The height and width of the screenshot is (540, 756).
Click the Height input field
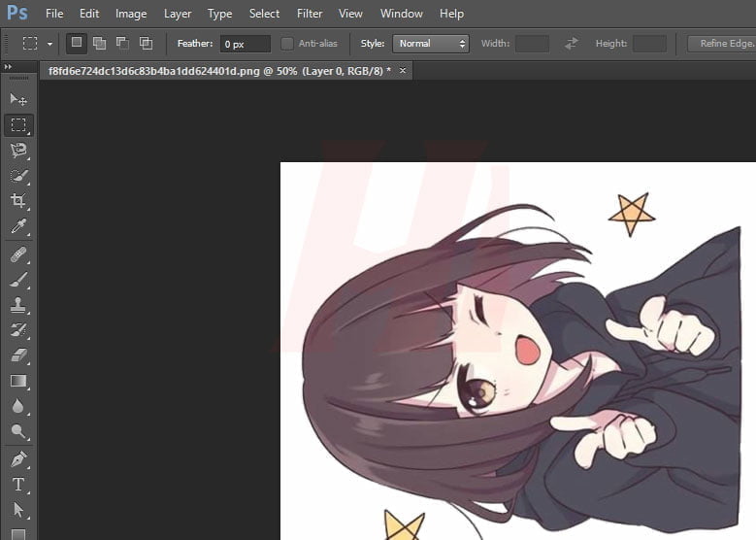pos(649,44)
